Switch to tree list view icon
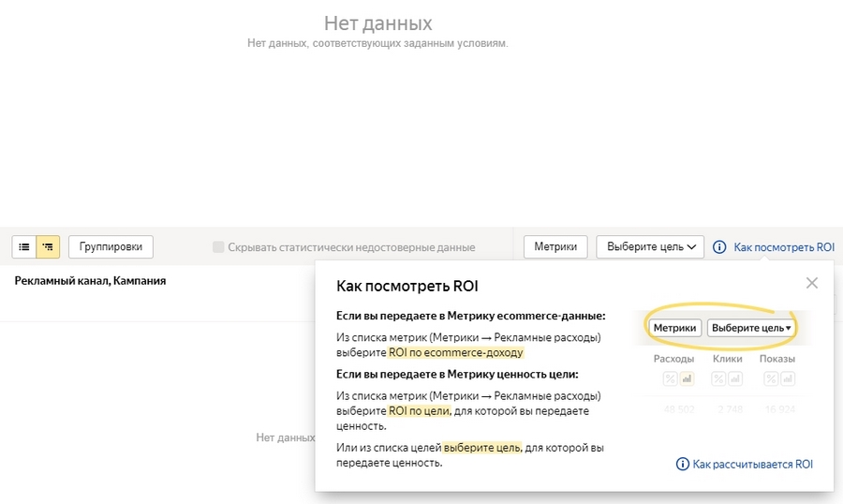Screen dimensions: 843x504 point(48,247)
